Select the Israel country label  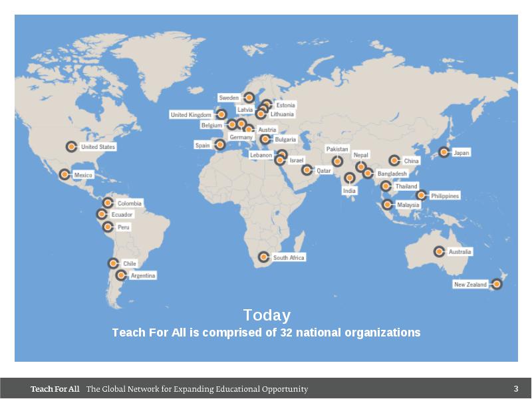tap(296, 160)
